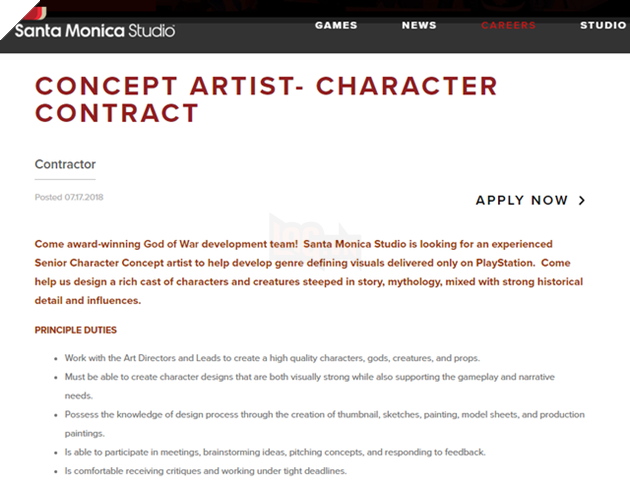Select the Careers navigation tab
This screenshot has height=483, width=630.
(x=508, y=25)
